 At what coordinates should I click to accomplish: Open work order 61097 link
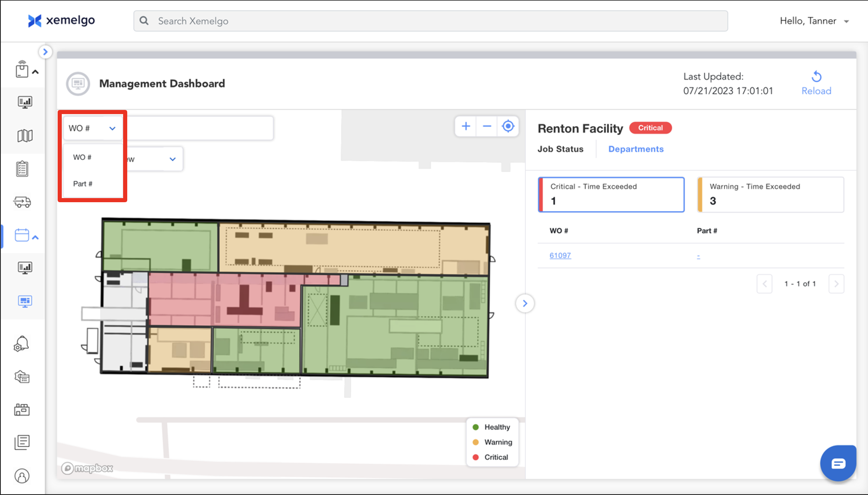tap(560, 255)
